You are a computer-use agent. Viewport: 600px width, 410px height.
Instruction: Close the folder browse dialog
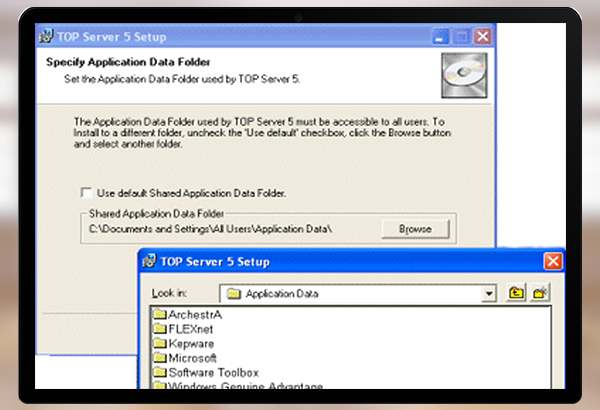[x=552, y=262]
